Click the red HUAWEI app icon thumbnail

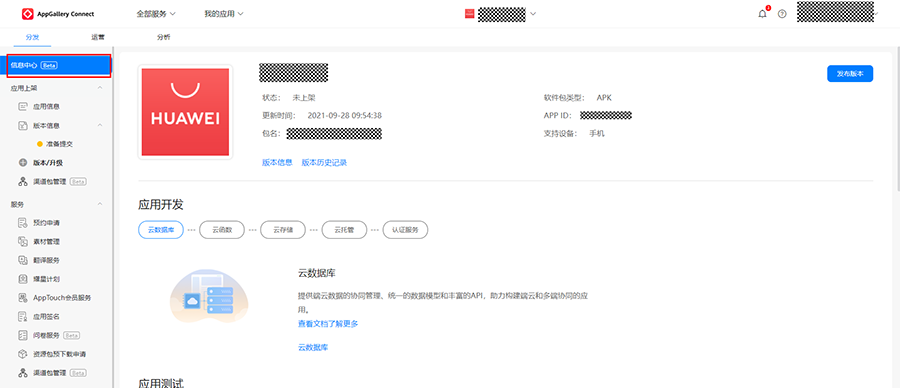click(185, 112)
